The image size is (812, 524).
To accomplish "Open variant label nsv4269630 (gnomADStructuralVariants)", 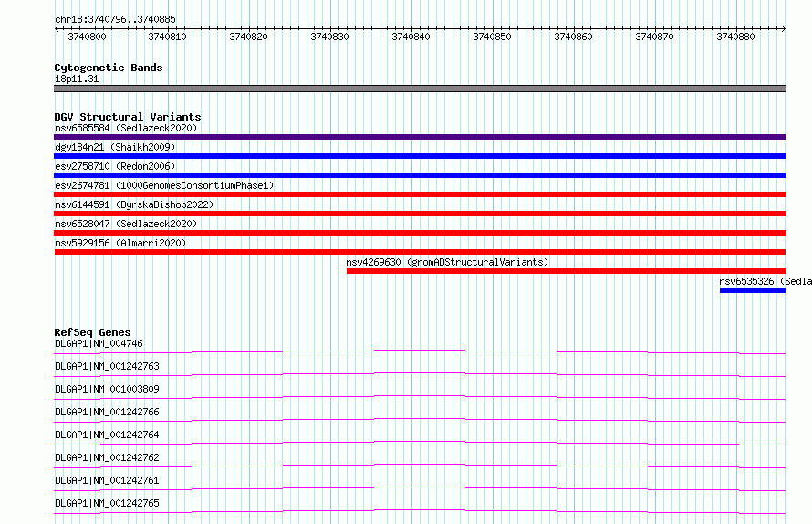I will click(x=447, y=262).
